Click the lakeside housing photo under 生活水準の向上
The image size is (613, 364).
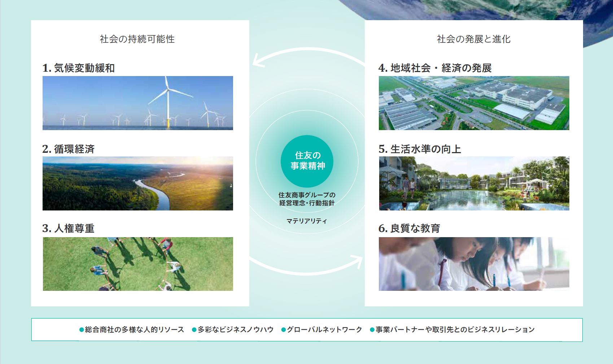coord(474,183)
